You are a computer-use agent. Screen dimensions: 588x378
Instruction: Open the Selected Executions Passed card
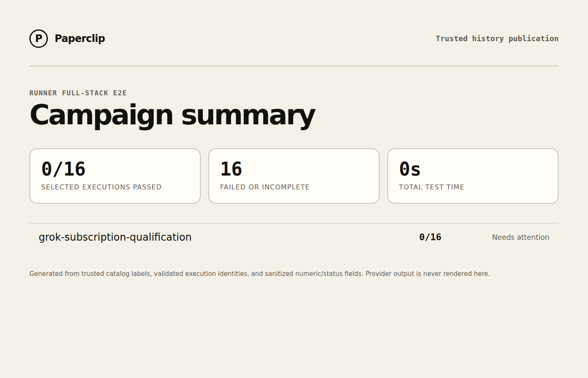pyautogui.click(x=115, y=176)
